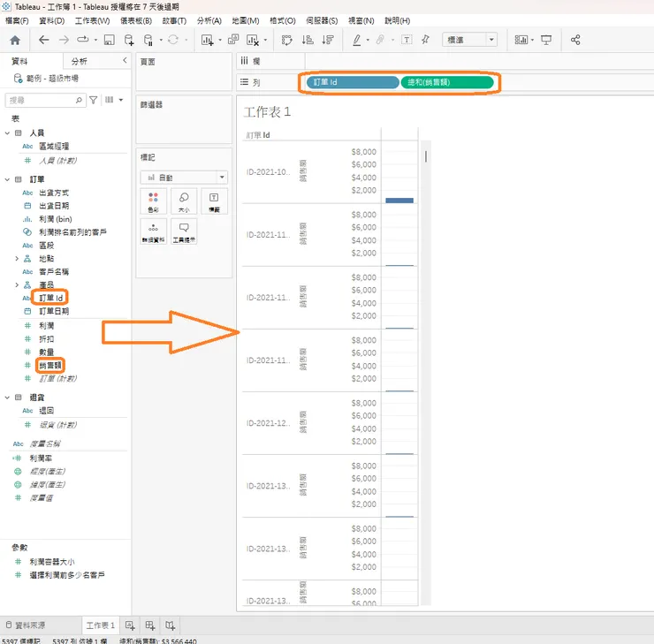This screenshot has width=654, height=644.
Task: Select the 利潤率 calculated field
Action: tap(41, 458)
